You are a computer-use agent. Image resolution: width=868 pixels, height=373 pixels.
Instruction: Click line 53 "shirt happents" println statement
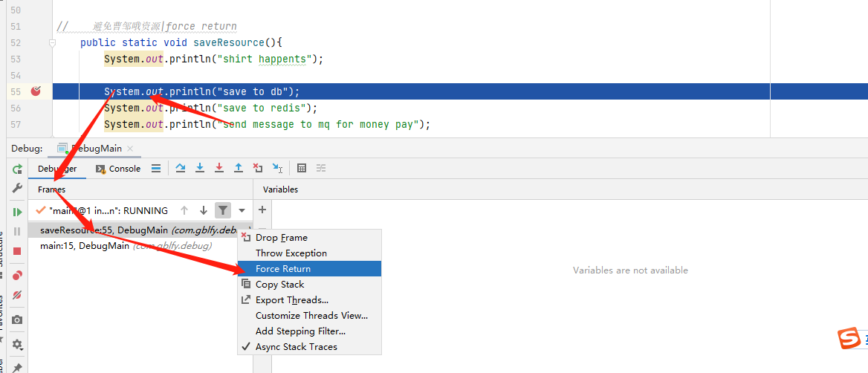213,59
